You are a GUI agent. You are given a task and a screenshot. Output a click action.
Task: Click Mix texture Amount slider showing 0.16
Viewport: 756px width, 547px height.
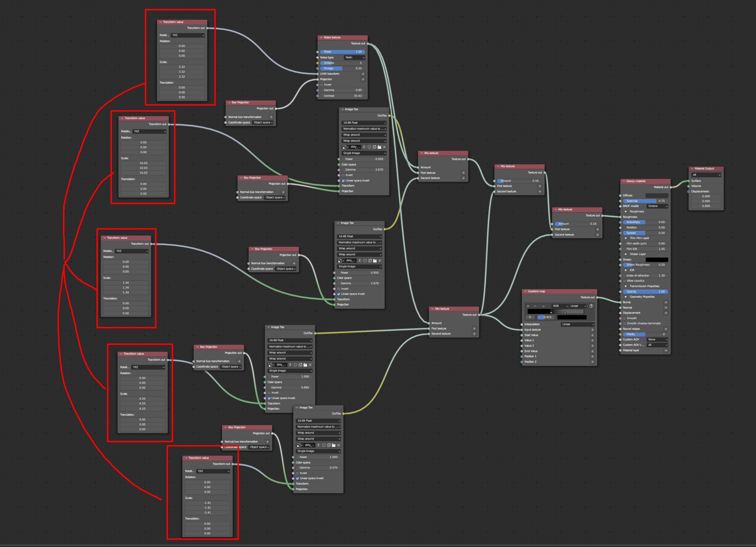click(x=519, y=181)
